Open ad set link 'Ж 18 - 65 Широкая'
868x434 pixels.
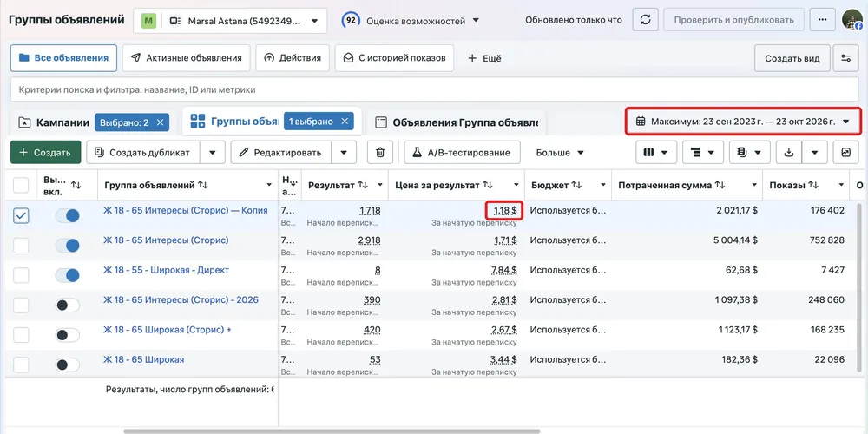[x=143, y=360]
